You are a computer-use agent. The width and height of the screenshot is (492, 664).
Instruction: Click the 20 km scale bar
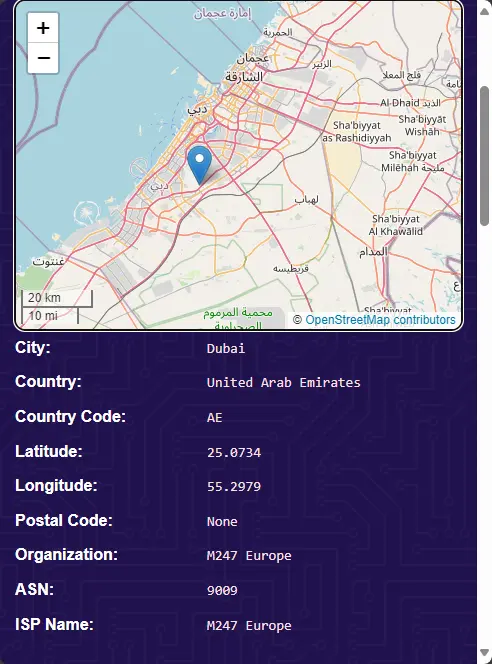click(57, 298)
